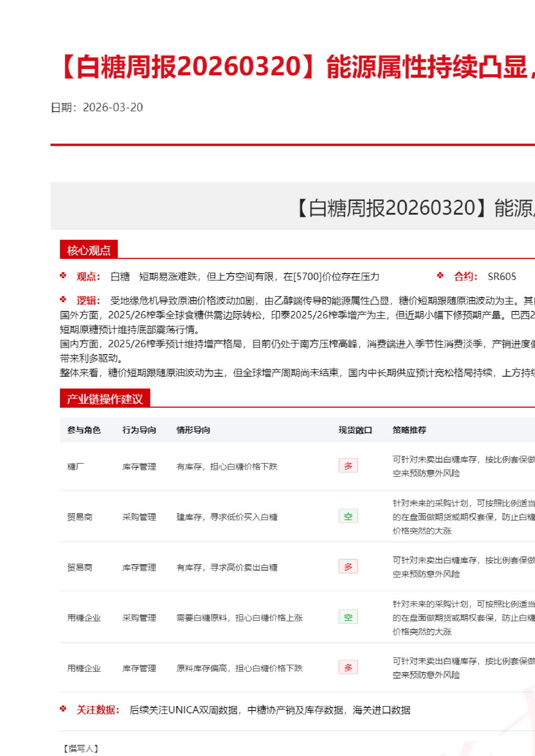Image resolution: width=535 pixels, height=756 pixels.
Task: Click the date 2026-03-20 text
Action: point(113,108)
